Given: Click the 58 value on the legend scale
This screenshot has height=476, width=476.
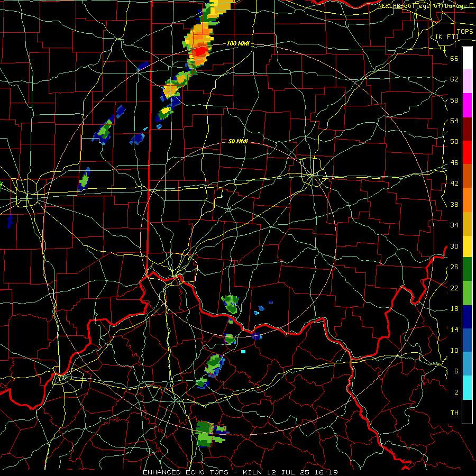Looking at the screenshot, I should tap(454, 100).
